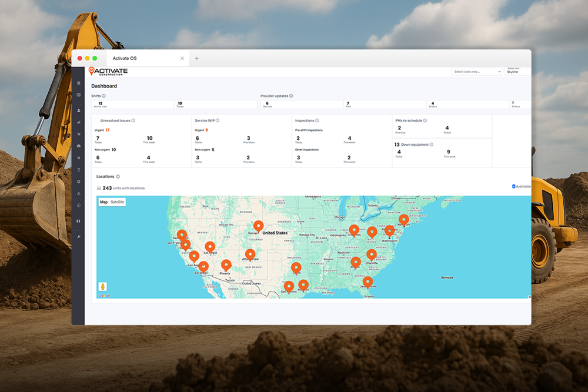Open the circled info icon in the sidebar
This screenshot has height=392, width=588.
point(78,205)
